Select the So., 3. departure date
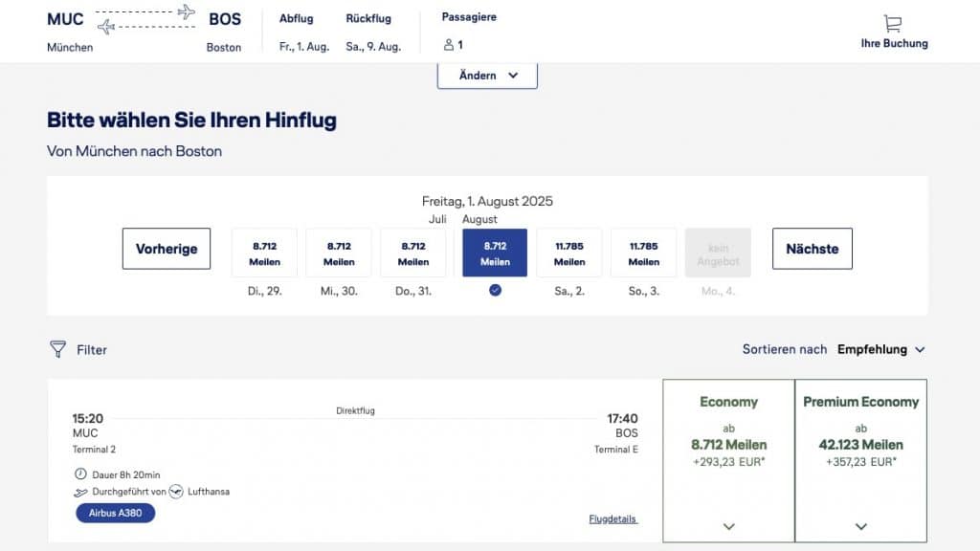 tap(643, 252)
